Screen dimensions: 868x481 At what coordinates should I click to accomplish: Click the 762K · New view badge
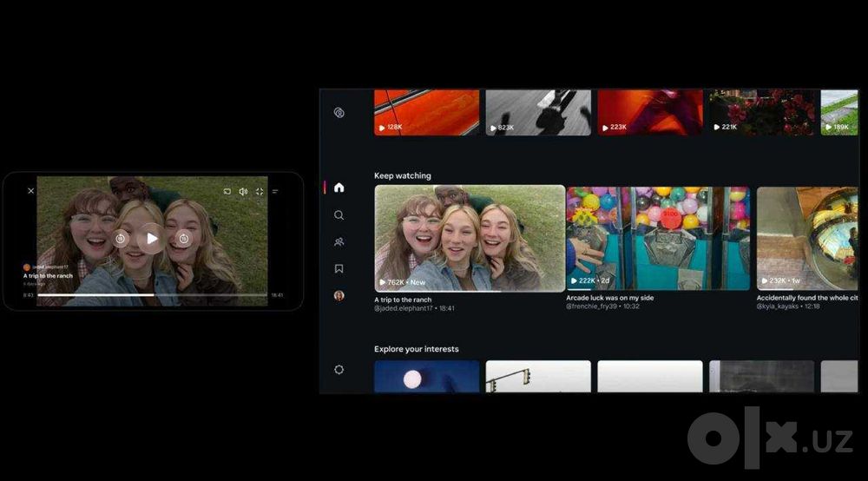click(x=402, y=282)
